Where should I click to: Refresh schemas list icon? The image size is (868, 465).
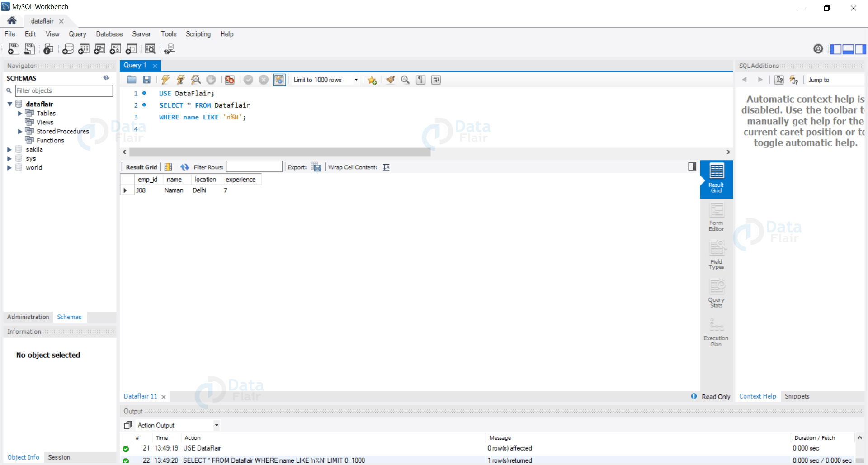106,78
